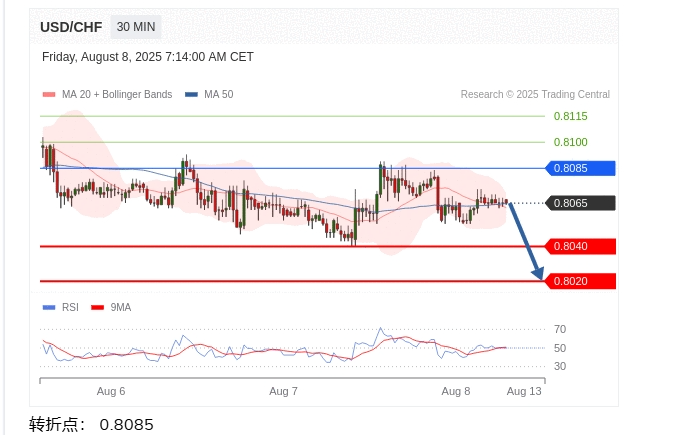Viewport: 674px width, 435px height.
Task: Click the RSI legend label
Action: 70,307
